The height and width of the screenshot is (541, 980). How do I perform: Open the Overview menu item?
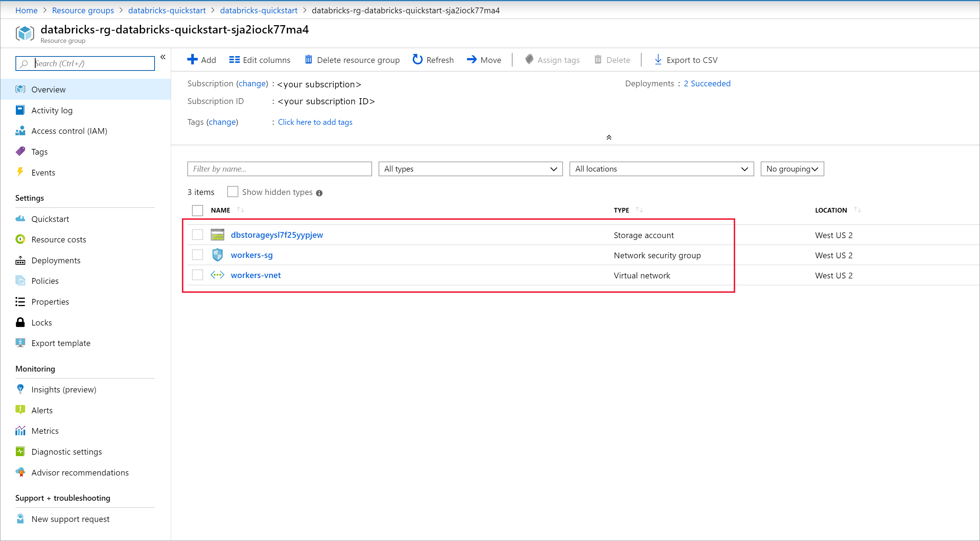point(49,88)
